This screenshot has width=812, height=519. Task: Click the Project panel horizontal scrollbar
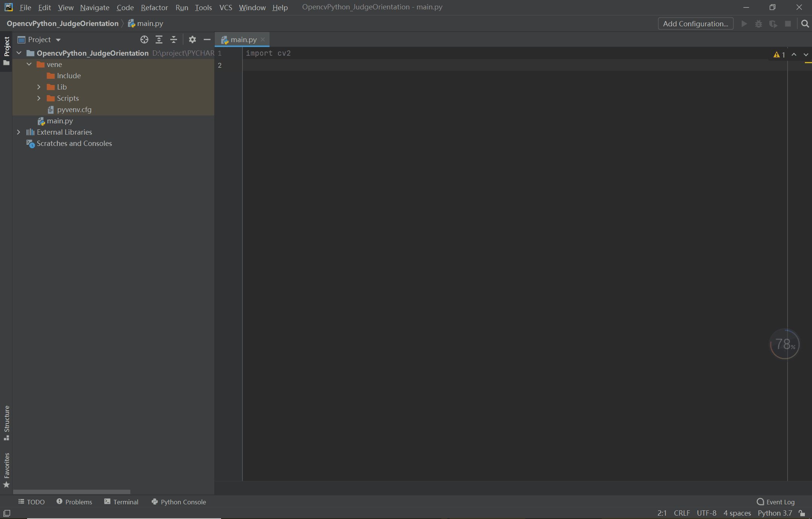coord(71,492)
